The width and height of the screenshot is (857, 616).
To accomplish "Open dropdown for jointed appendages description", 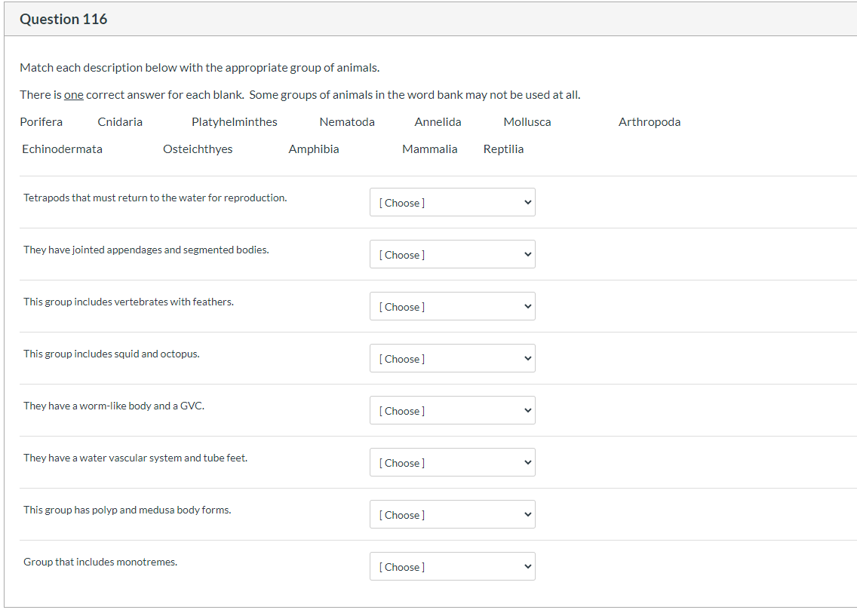I will 452,254.
